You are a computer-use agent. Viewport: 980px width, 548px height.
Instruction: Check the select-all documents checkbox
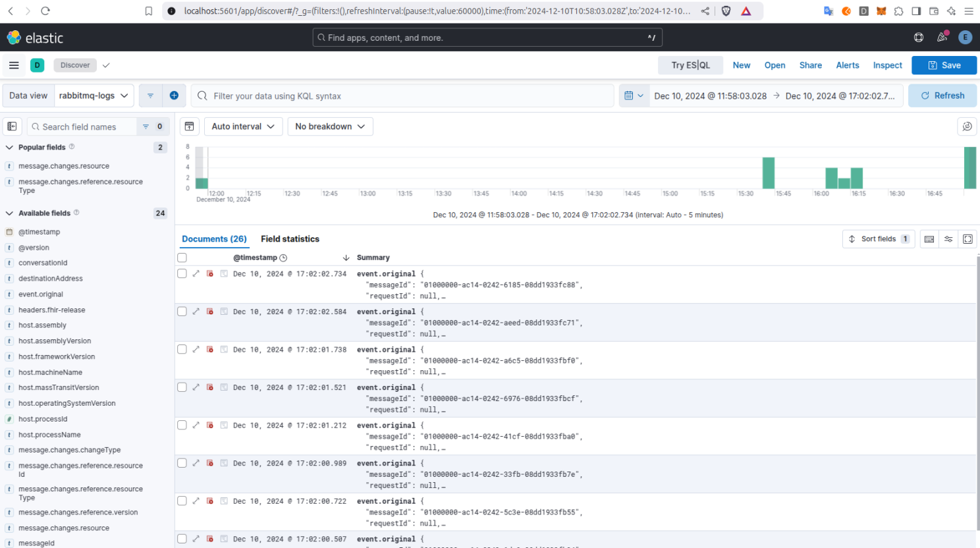182,258
